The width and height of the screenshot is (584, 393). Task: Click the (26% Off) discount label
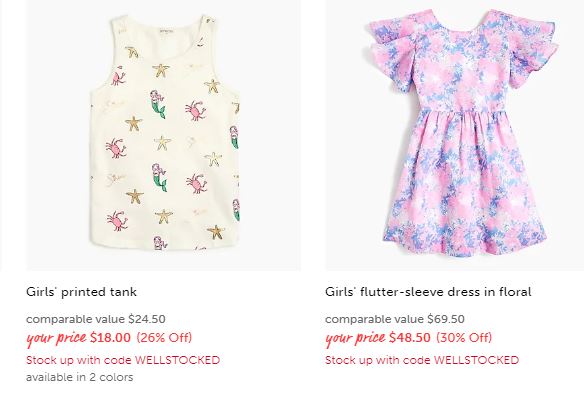[164, 338]
